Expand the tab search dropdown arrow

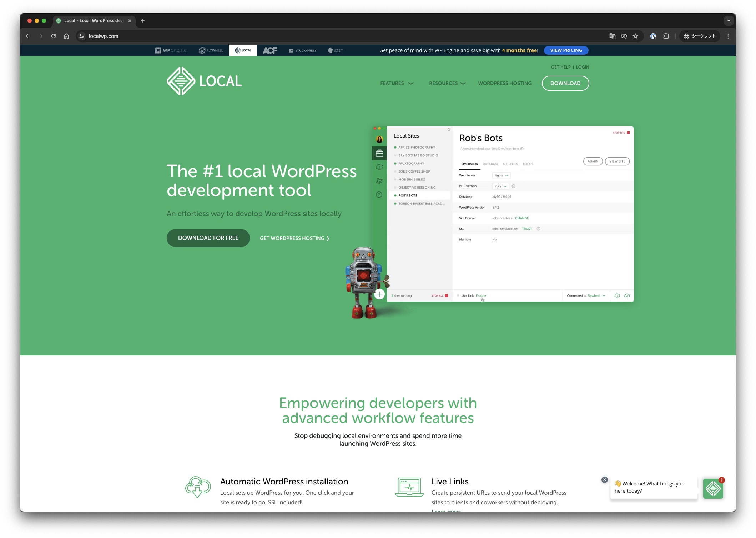pyautogui.click(x=729, y=21)
